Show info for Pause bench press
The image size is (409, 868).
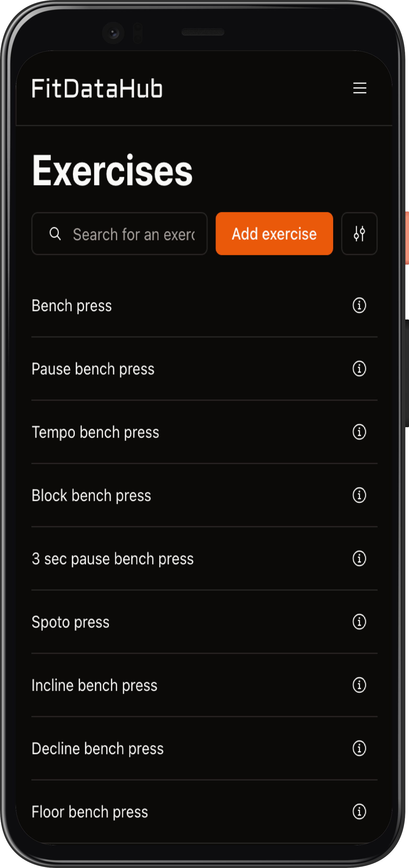coord(359,369)
